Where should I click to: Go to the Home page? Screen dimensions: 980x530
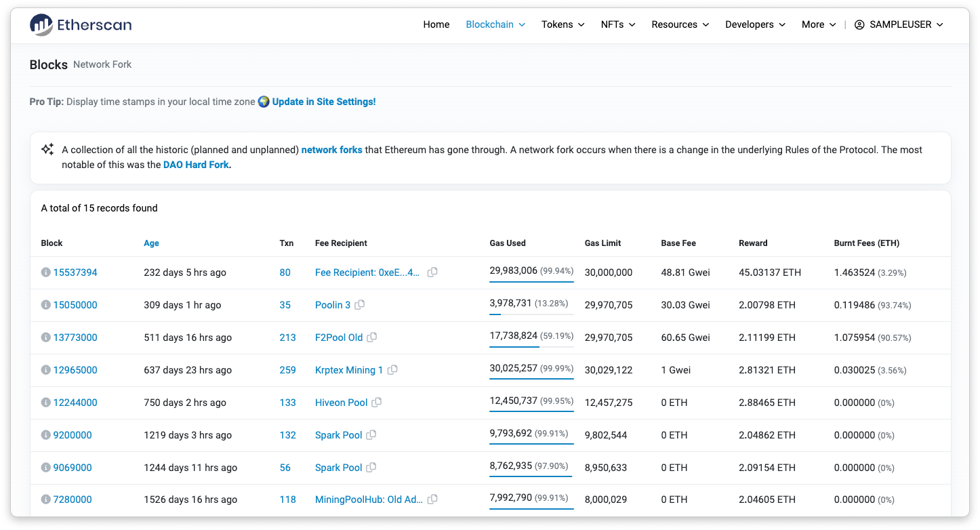point(436,24)
